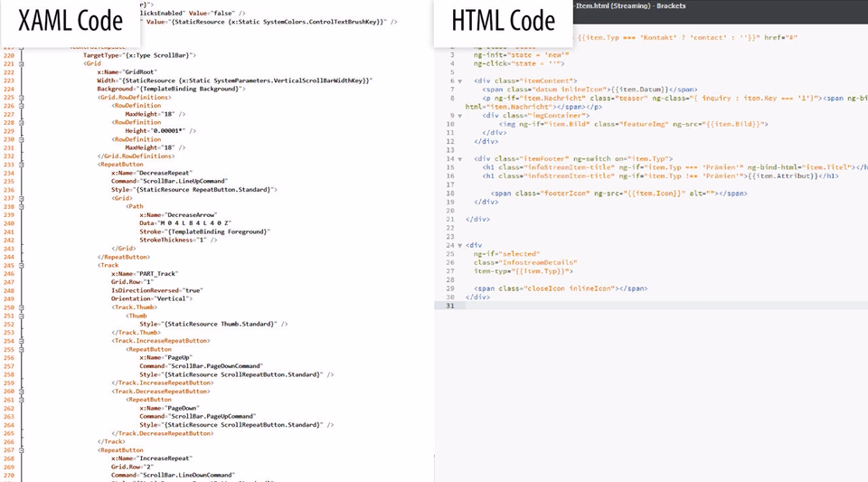Viewport: 868px width, 482px height.
Task: Click the Command="ScrollBar.LineUpCommand" line
Action: [169, 181]
